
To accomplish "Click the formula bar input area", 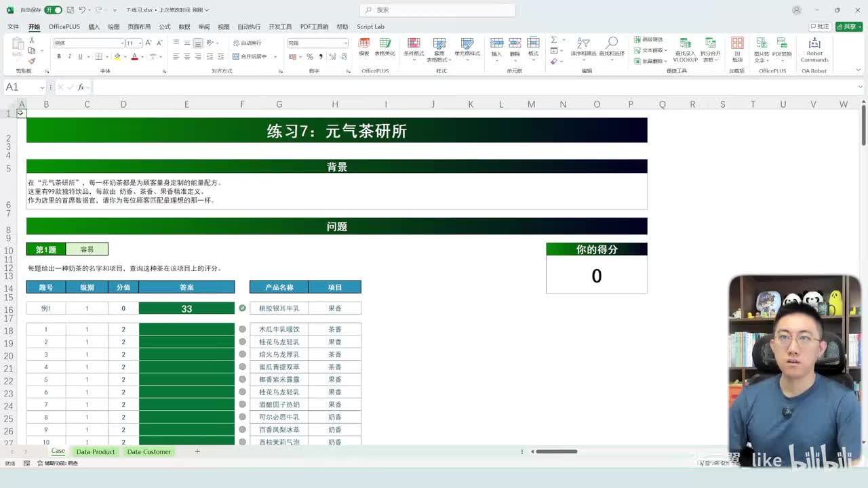I will point(473,87).
